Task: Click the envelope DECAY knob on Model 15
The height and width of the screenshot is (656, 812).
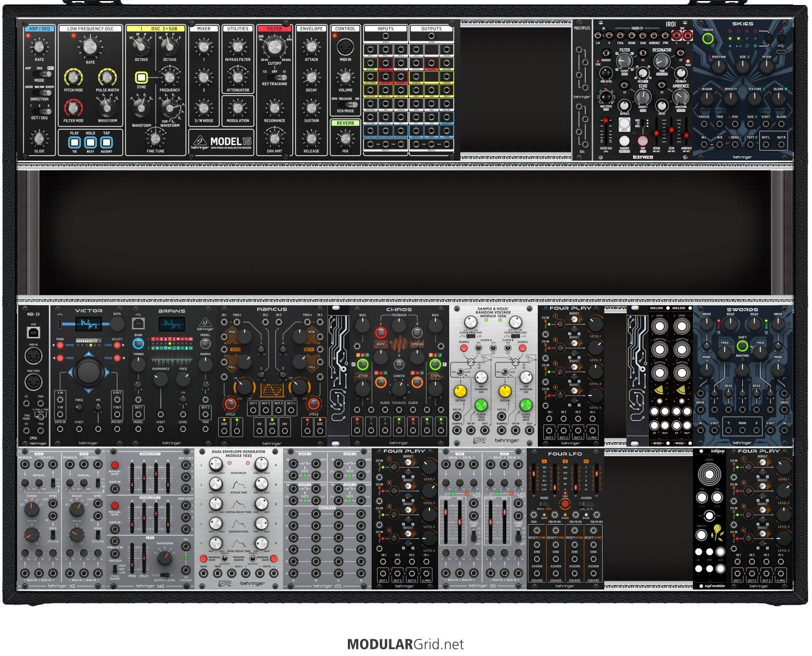Action: pyautogui.click(x=311, y=78)
